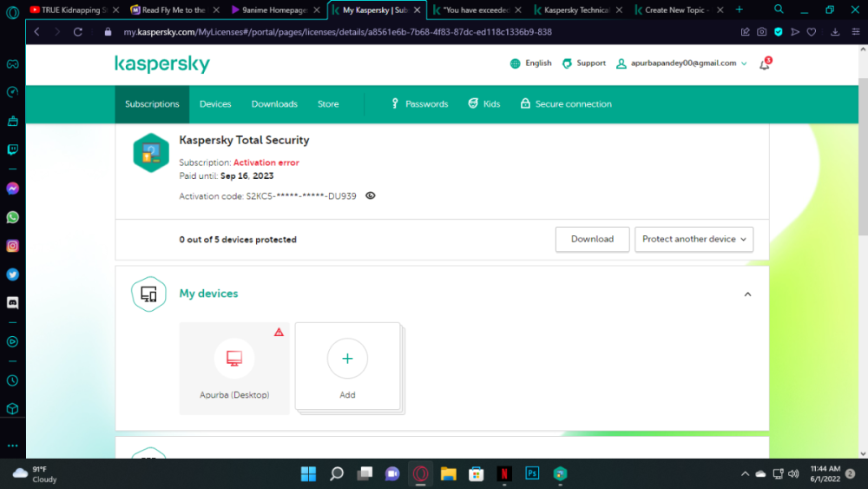This screenshot has width=868, height=489.
Task: Open GX Control speedometer icon in sidebar
Action: 12,92
